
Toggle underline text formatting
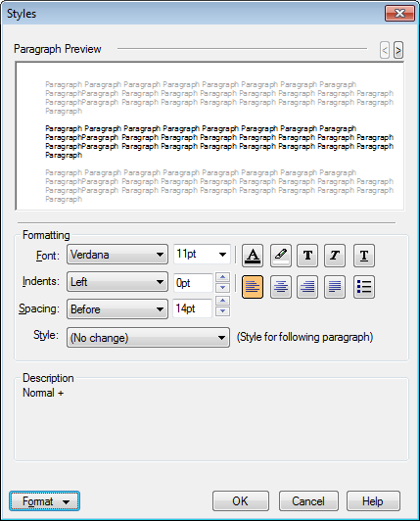(x=364, y=256)
